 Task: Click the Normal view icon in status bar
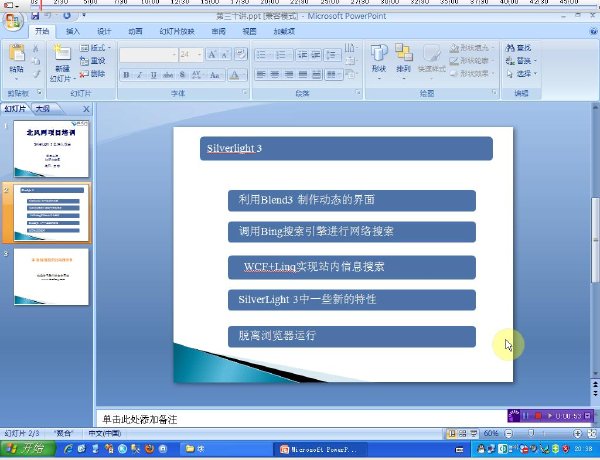(x=452, y=434)
